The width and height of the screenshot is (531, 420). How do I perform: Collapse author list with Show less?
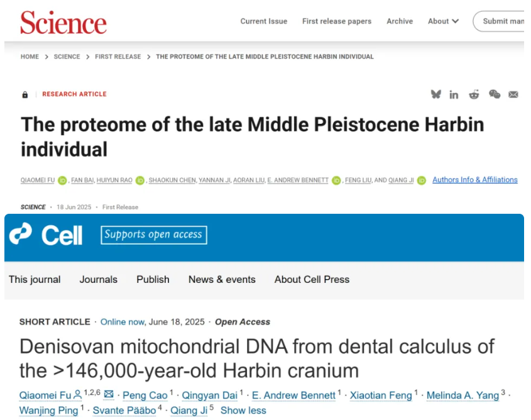pos(243,411)
